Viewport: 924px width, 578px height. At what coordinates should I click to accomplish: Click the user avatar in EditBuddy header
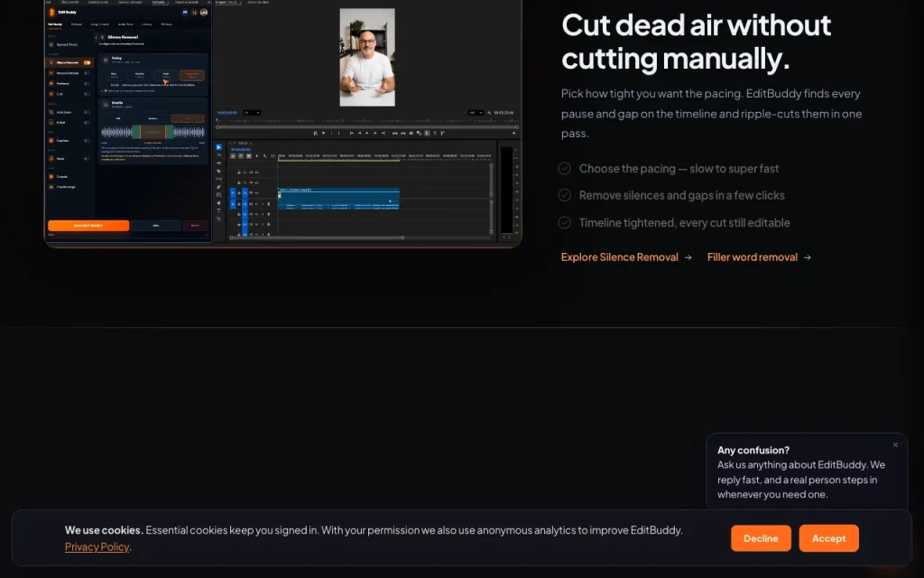[x=204, y=13]
